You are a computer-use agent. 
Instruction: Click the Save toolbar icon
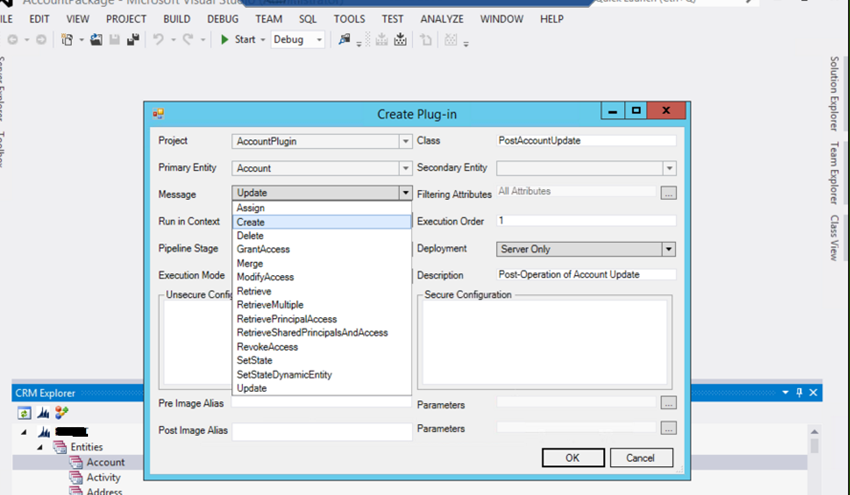(x=114, y=40)
